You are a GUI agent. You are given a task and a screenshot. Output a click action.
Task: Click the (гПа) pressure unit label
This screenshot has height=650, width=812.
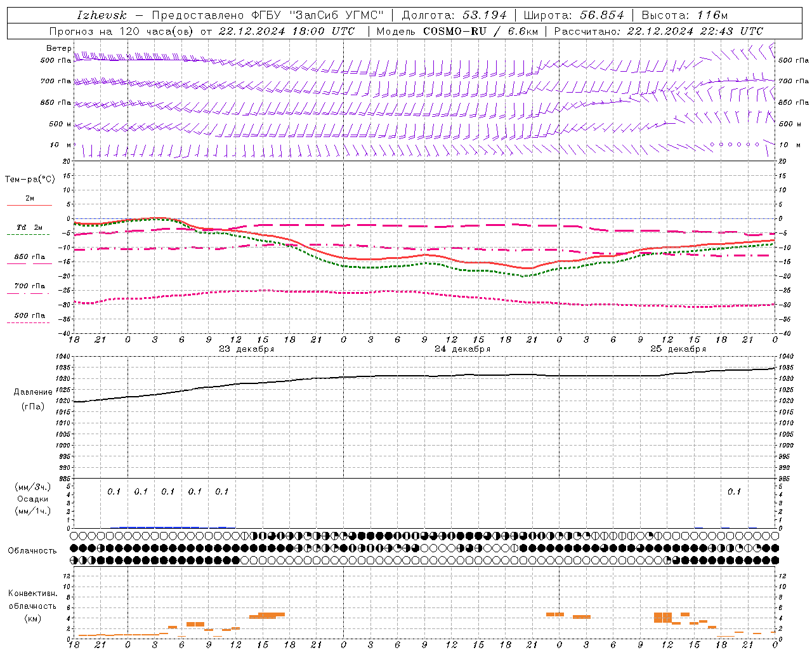32,406
